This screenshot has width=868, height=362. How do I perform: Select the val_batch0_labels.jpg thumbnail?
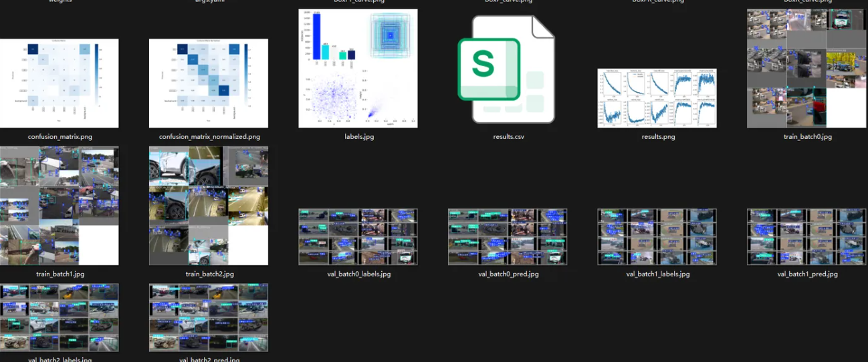(x=358, y=237)
